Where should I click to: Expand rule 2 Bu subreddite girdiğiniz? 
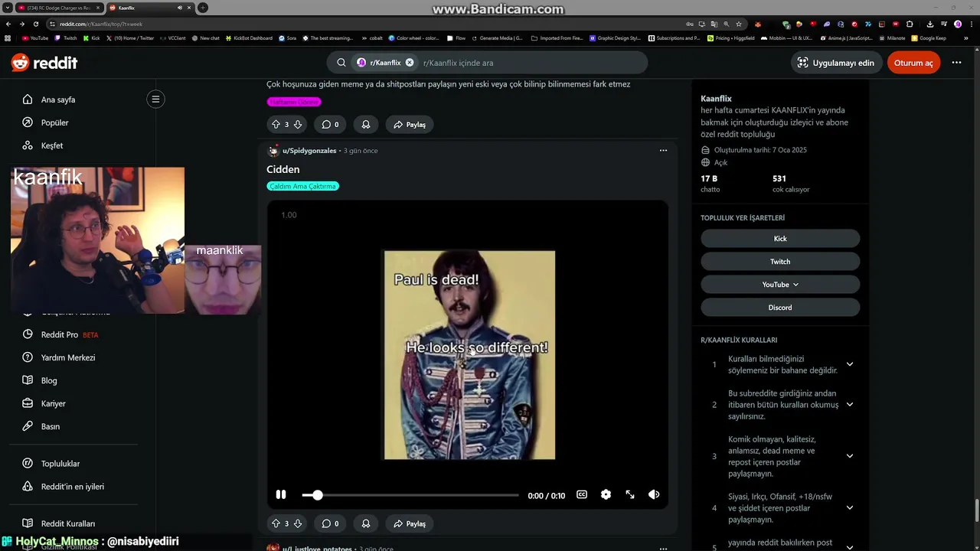pyautogui.click(x=849, y=405)
